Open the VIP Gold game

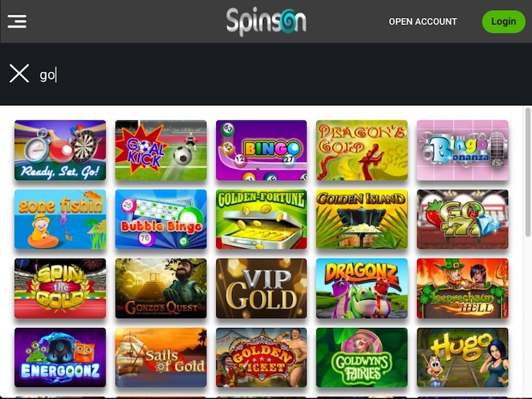coord(261,289)
